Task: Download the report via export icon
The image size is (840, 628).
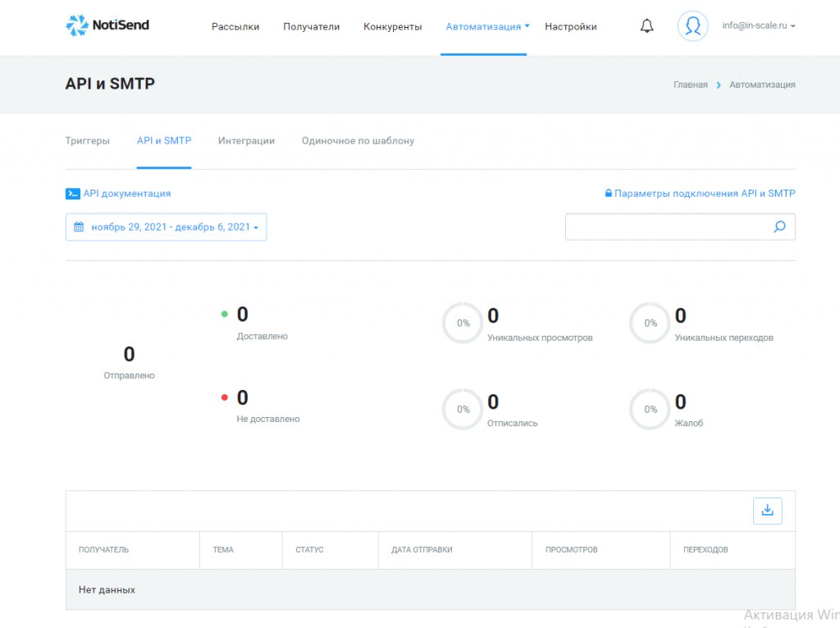Action: pyautogui.click(x=767, y=511)
